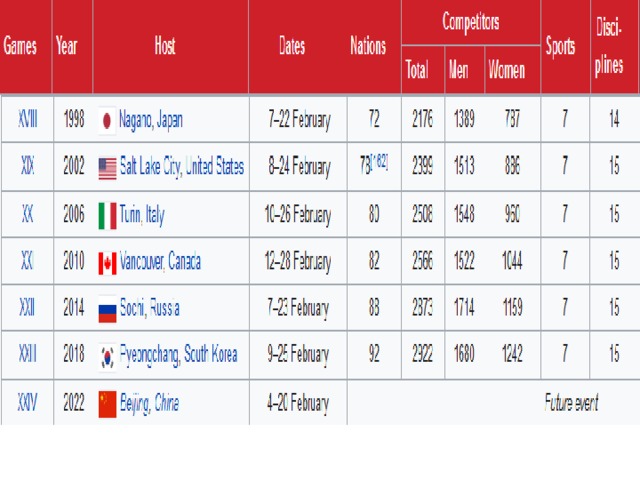Open the Salt Lake City, United States link

click(182, 167)
